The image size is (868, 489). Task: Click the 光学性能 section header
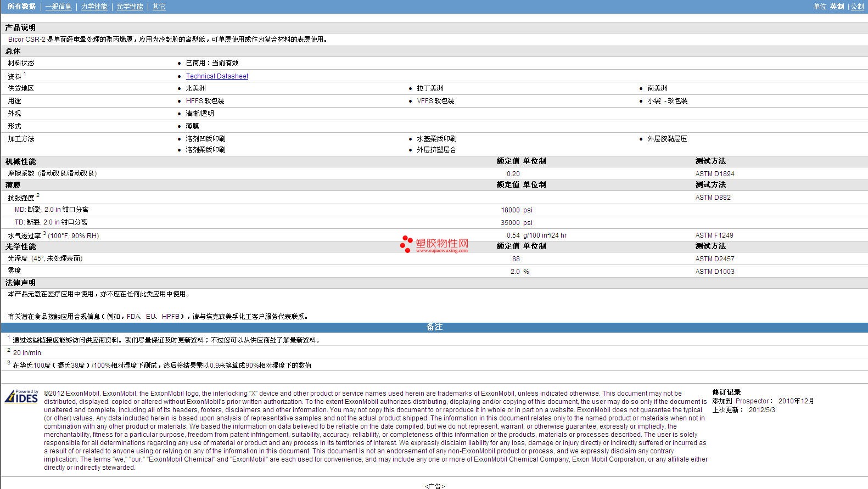tap(20, 246)
